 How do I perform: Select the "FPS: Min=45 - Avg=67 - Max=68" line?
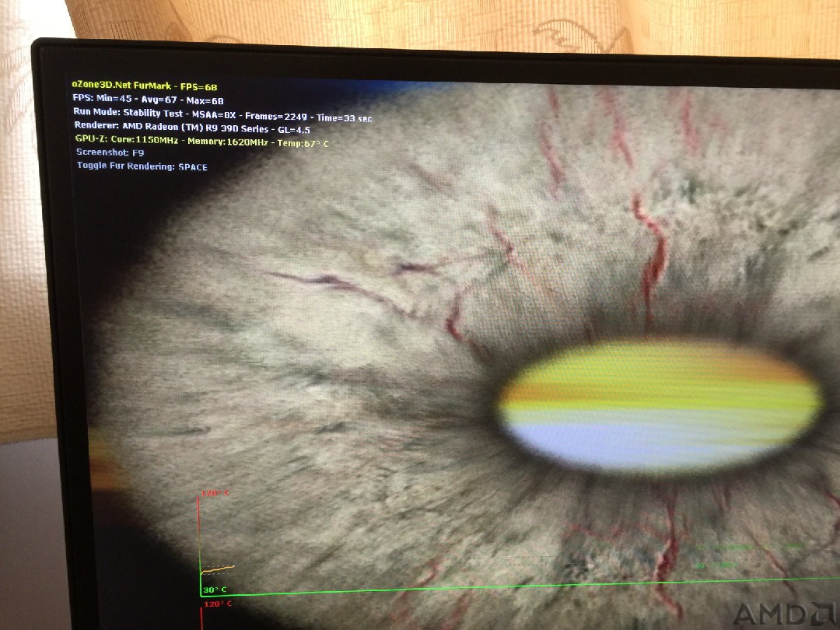point(148,100)
